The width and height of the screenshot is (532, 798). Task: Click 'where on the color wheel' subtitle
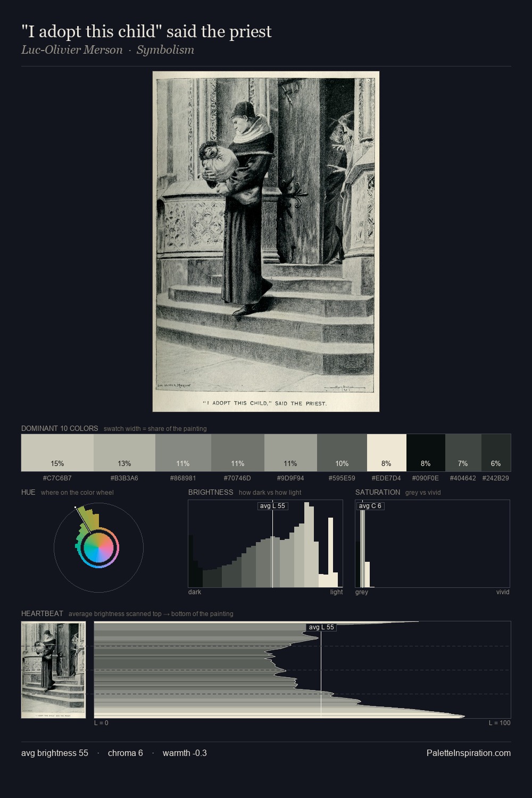(77, 493)
